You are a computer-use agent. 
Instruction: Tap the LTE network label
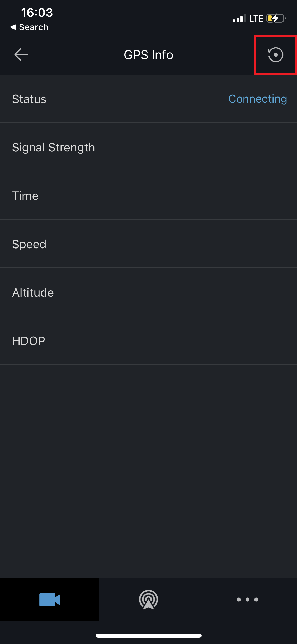coord(256,19)
